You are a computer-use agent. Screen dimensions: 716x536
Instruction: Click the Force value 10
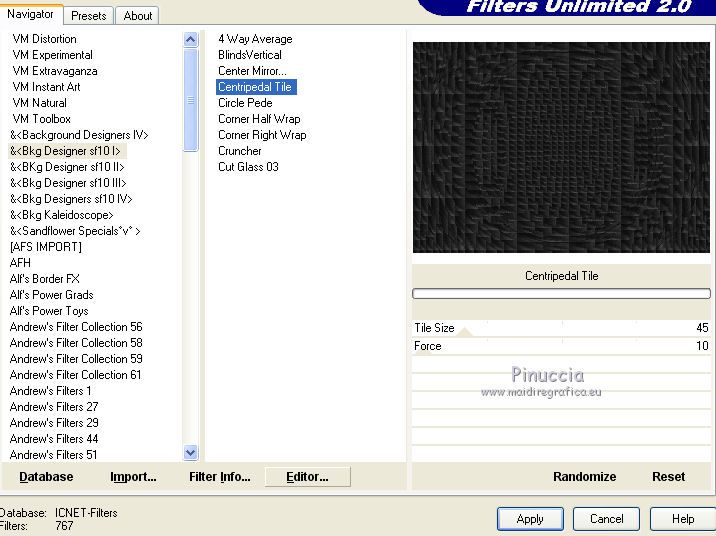702,346
